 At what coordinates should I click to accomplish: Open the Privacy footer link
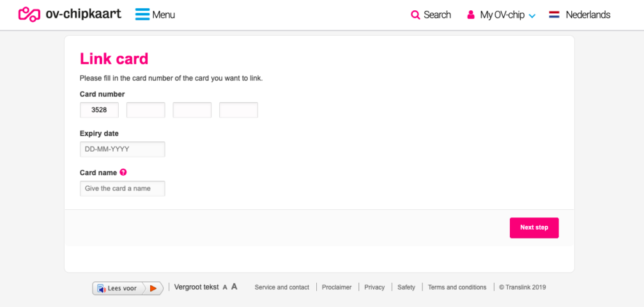374,288
